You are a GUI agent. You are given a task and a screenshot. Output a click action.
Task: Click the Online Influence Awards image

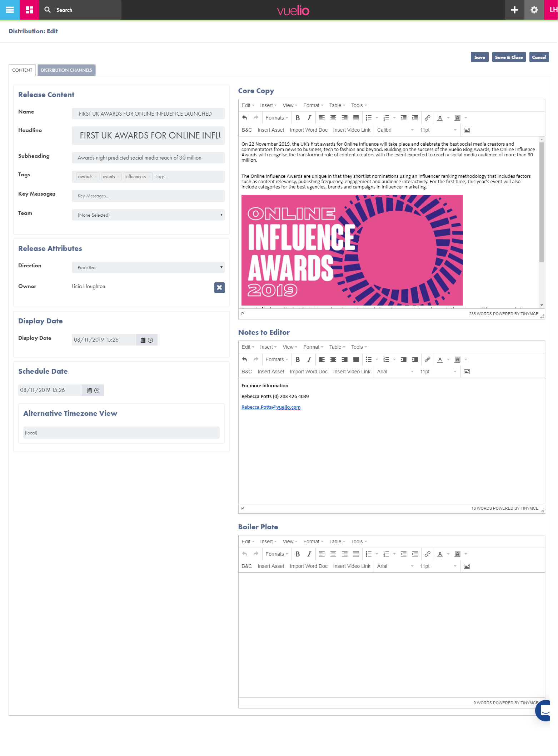coord(352,250)
